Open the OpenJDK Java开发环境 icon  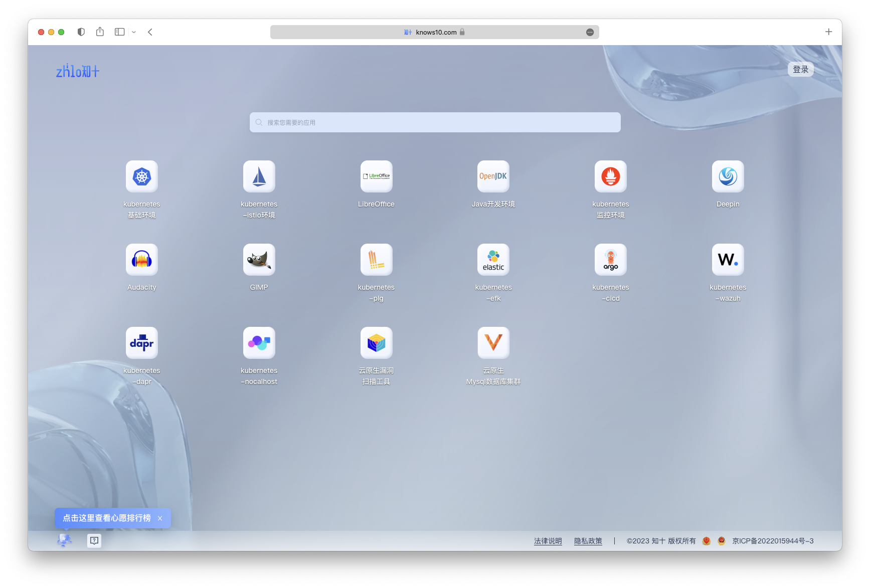pyautogui.click(x=493, y=176)
